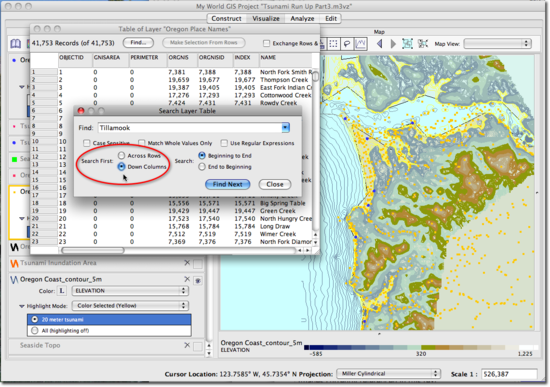Click Tsunami Inundation Area layer type icon
The width and height of the screenshot is (550, 387).
point(14,263)
